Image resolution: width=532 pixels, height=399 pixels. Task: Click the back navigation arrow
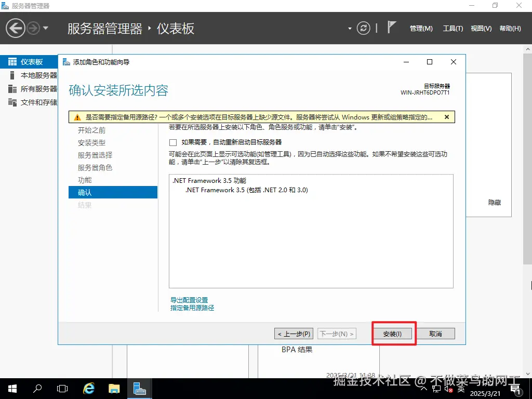pyautogui.click(x=15, y=28)
